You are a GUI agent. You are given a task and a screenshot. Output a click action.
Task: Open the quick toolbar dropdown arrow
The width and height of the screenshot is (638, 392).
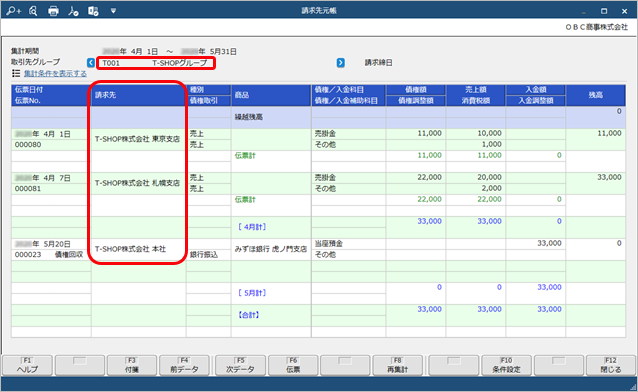click(113, 11)
